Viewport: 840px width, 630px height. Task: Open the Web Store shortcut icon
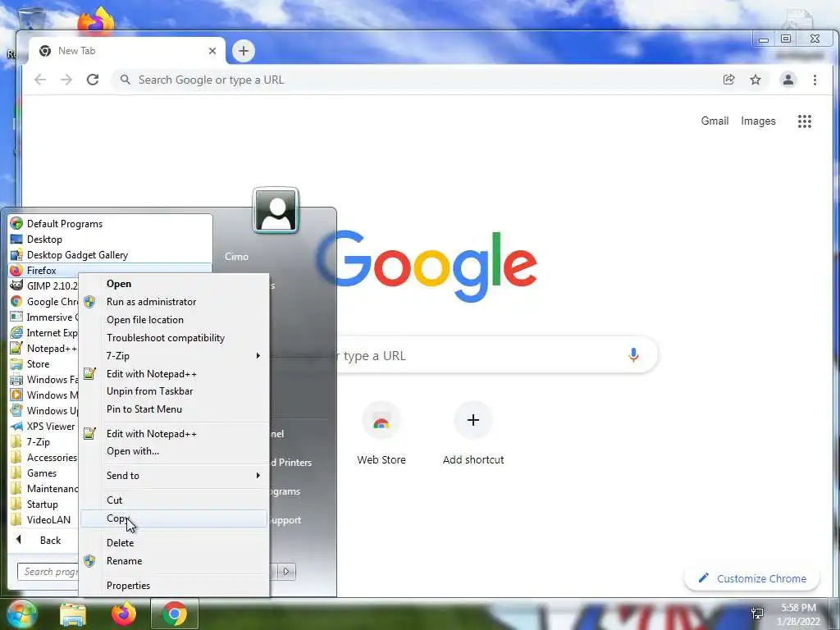click(381, 421)
